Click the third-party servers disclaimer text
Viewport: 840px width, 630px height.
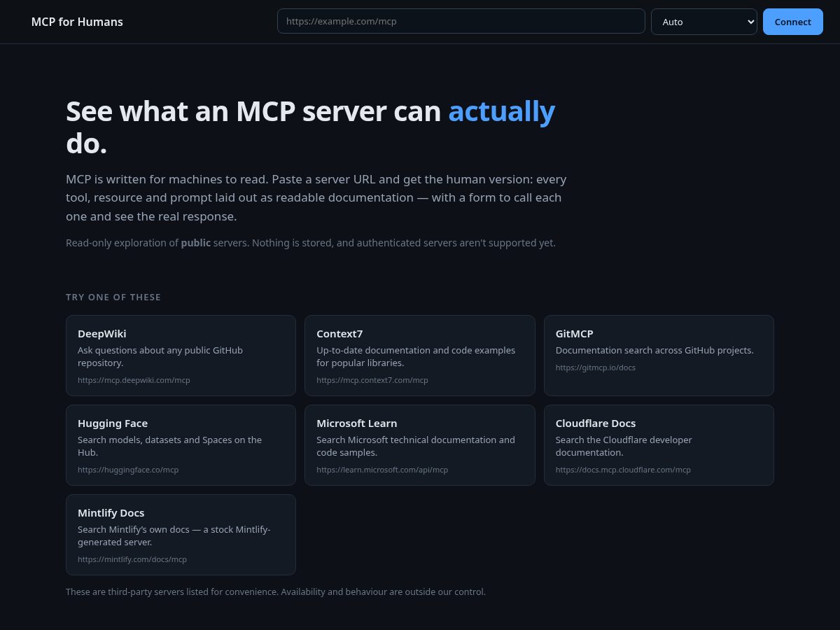click(x=276, y=591)
